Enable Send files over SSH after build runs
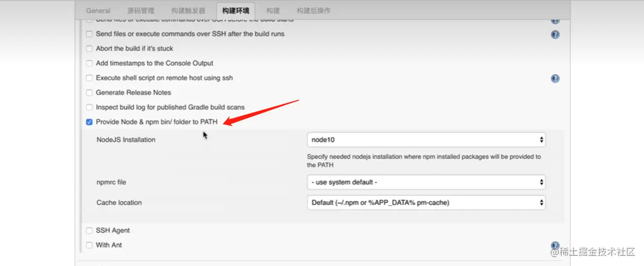644x266 pixels. pyautogui.click(x=90, y=34)
